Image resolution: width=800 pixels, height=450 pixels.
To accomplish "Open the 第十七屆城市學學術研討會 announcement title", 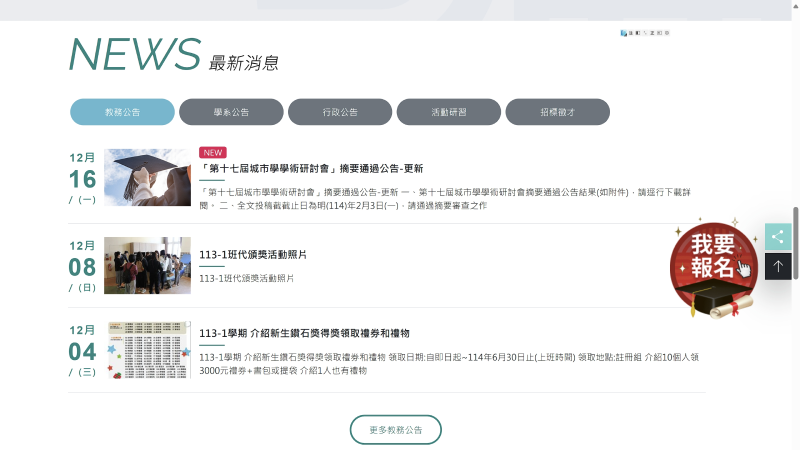I will pos(311,168).
